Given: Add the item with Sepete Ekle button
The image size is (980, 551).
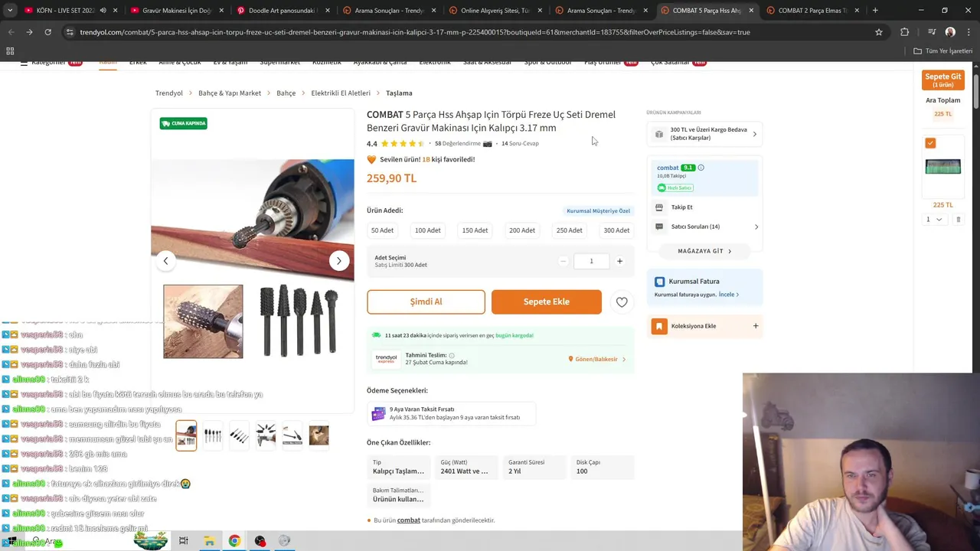Looking at the screenshot, I should click(547, 302).
